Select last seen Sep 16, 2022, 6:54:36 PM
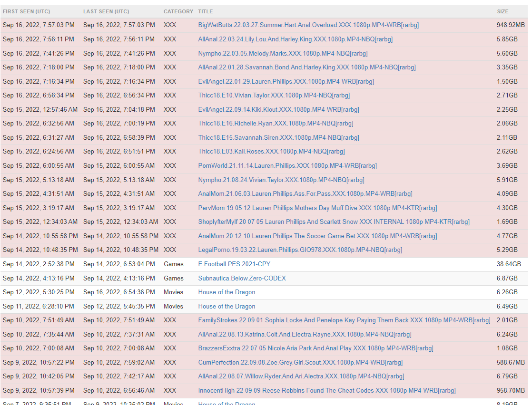Image resolution: width=532 pixels, height=405 pixels. (x=119, y=292)
